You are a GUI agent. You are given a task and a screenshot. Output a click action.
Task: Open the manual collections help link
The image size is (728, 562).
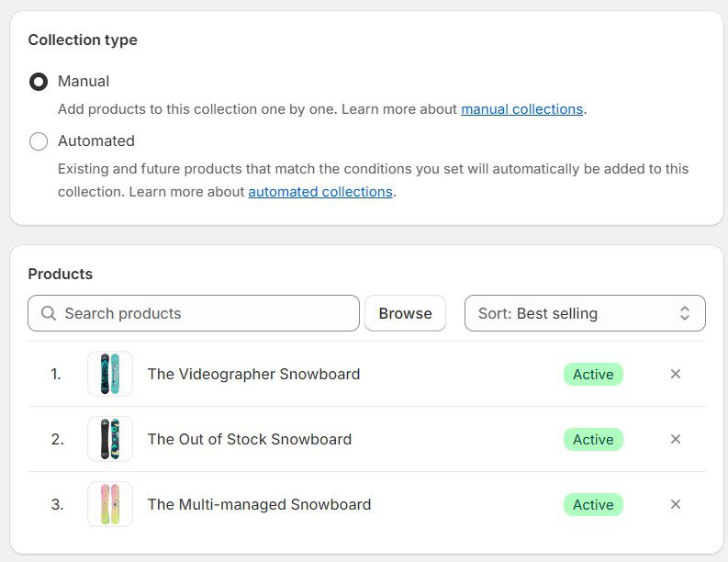click(x=521, y=109)
